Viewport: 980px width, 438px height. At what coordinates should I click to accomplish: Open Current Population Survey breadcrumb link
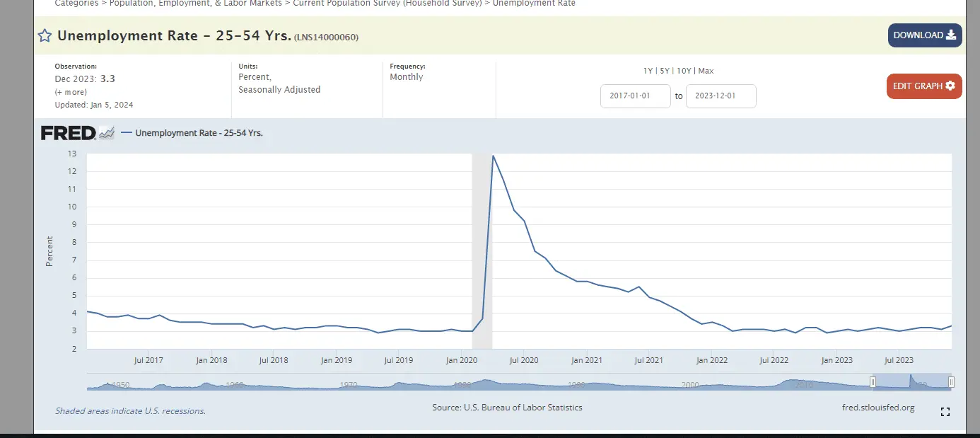(x=387, y=4)
